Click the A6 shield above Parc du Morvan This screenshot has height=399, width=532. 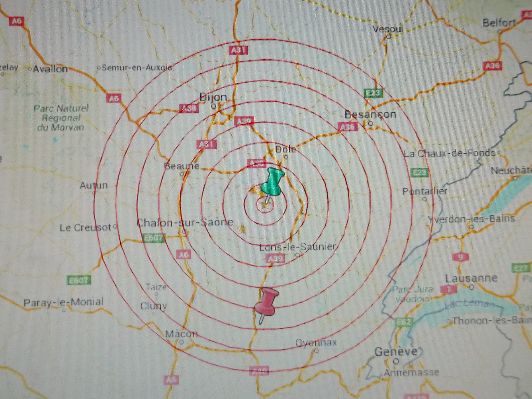pos(114,98)
